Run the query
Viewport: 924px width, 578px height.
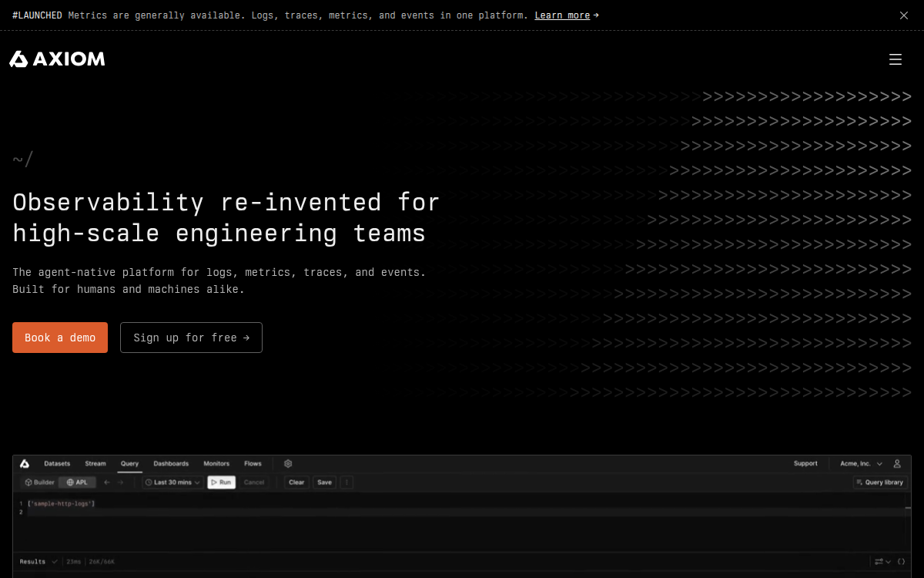pyautogui.click(x=221, y=482)
